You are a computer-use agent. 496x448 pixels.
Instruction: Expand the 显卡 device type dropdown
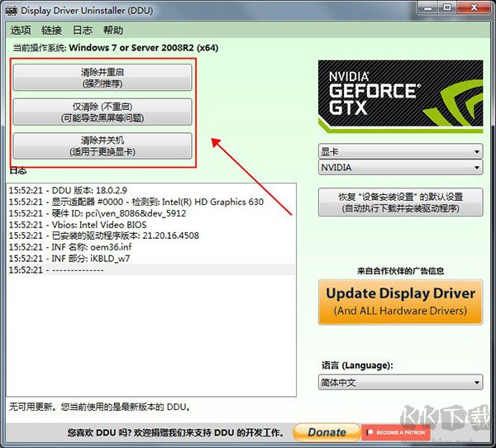coord(400,152)
